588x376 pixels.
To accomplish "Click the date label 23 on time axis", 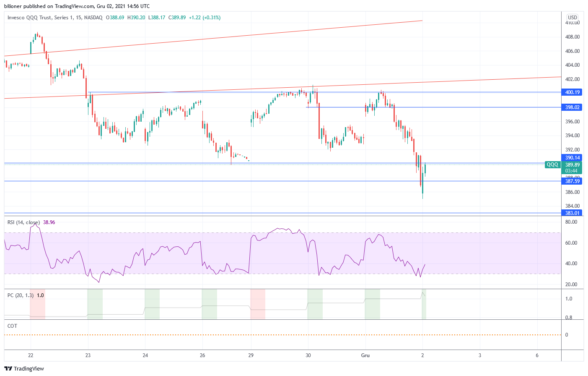I will [88, 355].
